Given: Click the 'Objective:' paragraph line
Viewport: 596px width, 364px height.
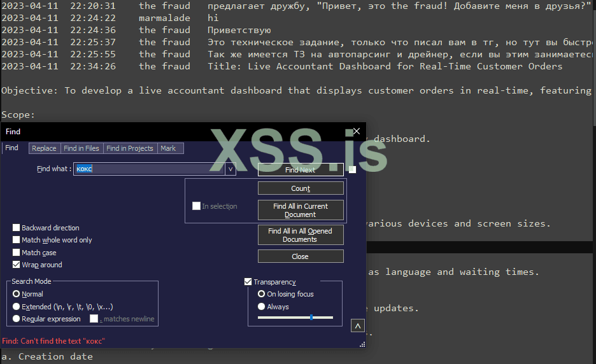Looking at the screenshot, I should coord(297,90).
